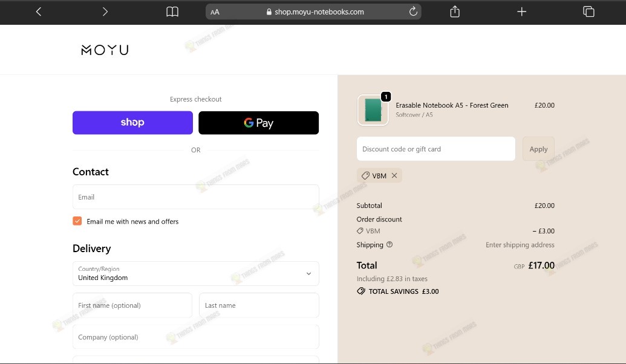Open the Country/Region dropdown

click(195, 273)
